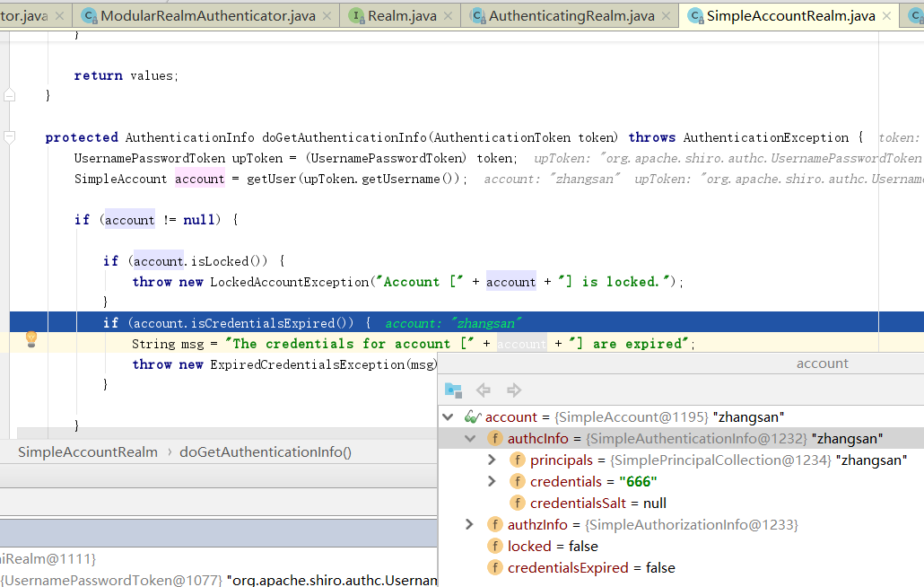
Task: Click the fold marker beside doGetAuthenticationInfo method
Action: [x=10, y=137]
